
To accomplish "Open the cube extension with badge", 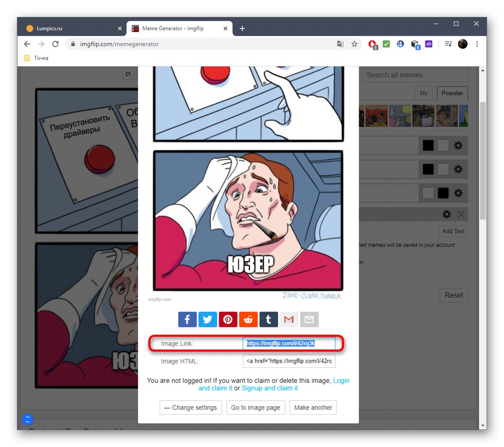I will pyautogui.click(x=415, y=45).
